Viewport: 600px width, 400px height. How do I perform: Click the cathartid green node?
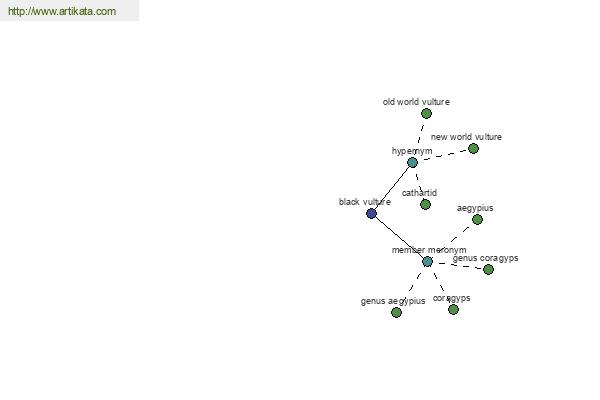[425, 204]
